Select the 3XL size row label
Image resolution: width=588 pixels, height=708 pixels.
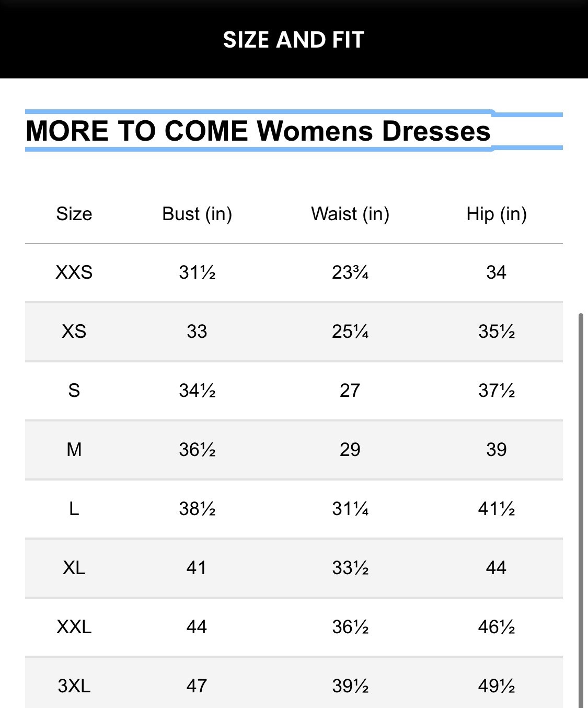pos(74,686)
